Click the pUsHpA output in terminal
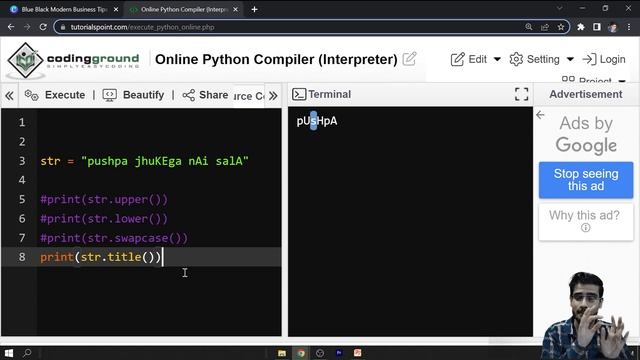This screenshot has height=360, width=640. [317, 121]
